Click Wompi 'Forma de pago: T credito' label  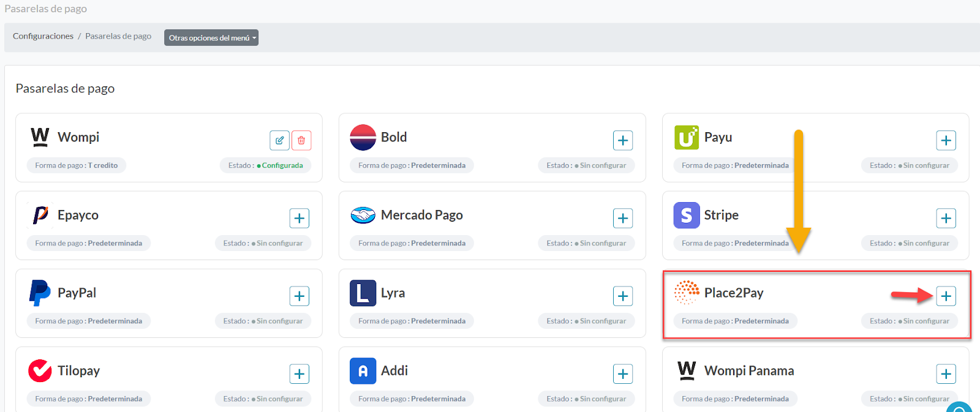(x=77, y=165)
